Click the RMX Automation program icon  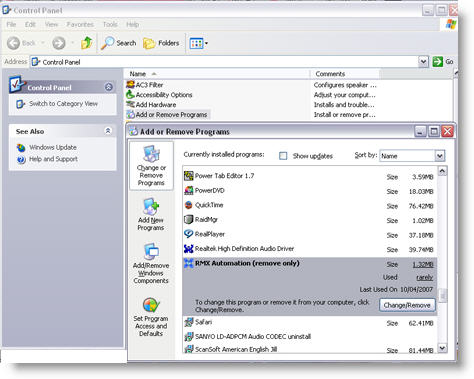pyautogui.click(x=189, y=263)
